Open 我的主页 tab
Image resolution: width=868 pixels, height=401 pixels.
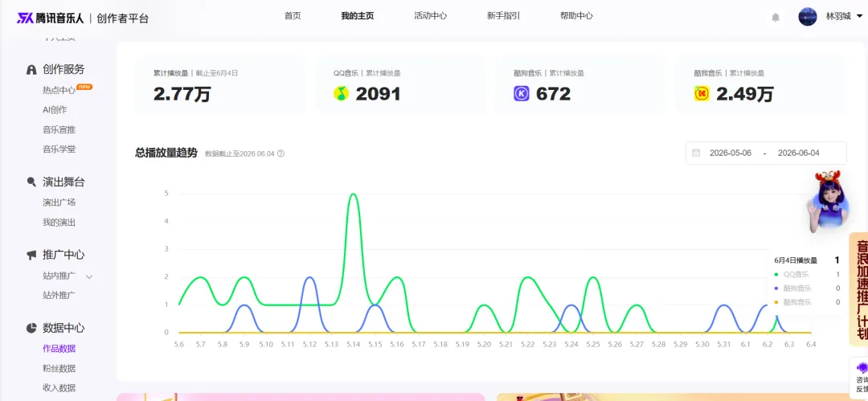357,15
